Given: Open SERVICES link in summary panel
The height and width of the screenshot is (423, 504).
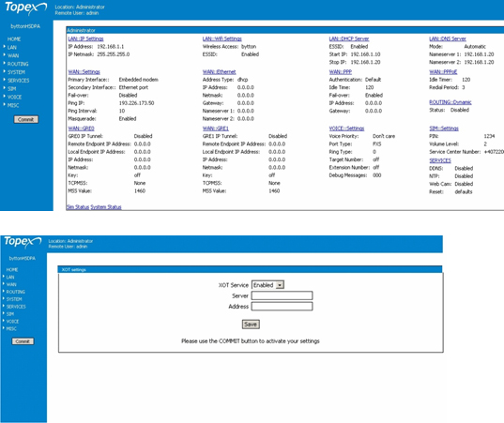Looking at the screenshot, I should click(x=440, y=160).
